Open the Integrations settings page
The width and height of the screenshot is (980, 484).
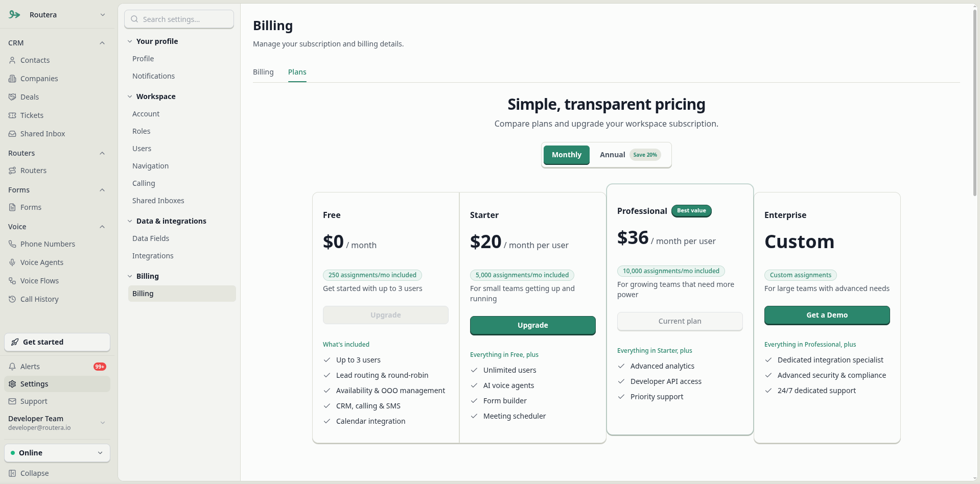coord(153,256)
